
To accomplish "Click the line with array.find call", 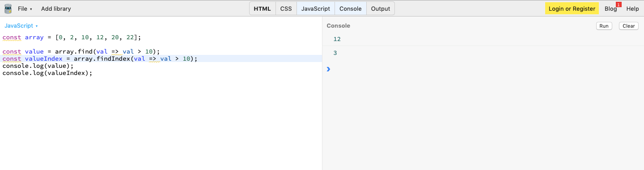I will click(81, 52).
